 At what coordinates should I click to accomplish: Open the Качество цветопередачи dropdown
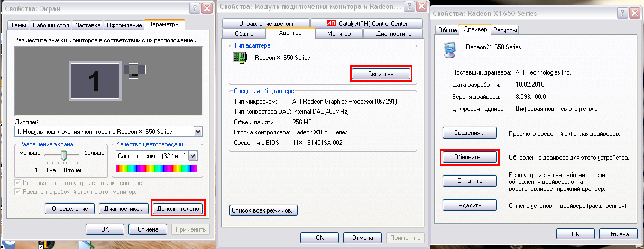pos(192,156)
